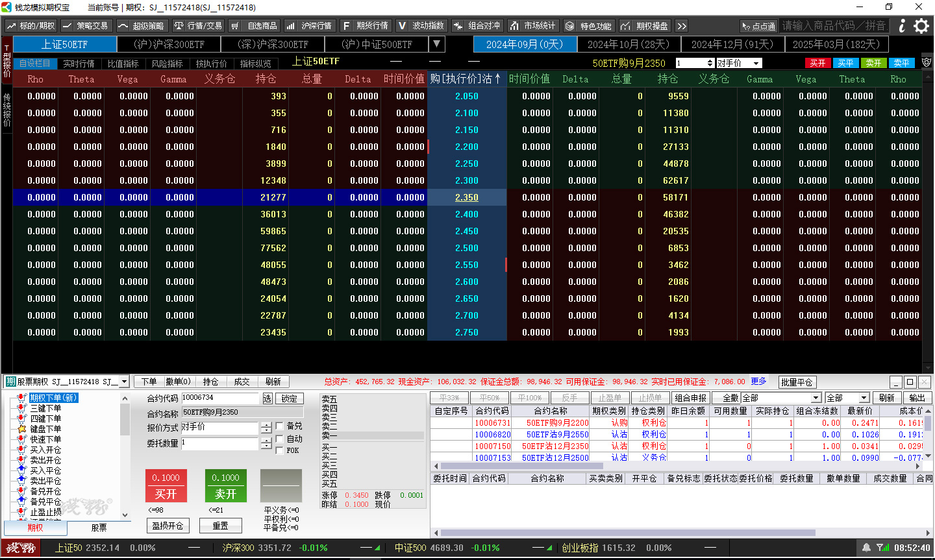Select the 风险指标 tab
The image size is (935, 560).
(x=167, y=64)
